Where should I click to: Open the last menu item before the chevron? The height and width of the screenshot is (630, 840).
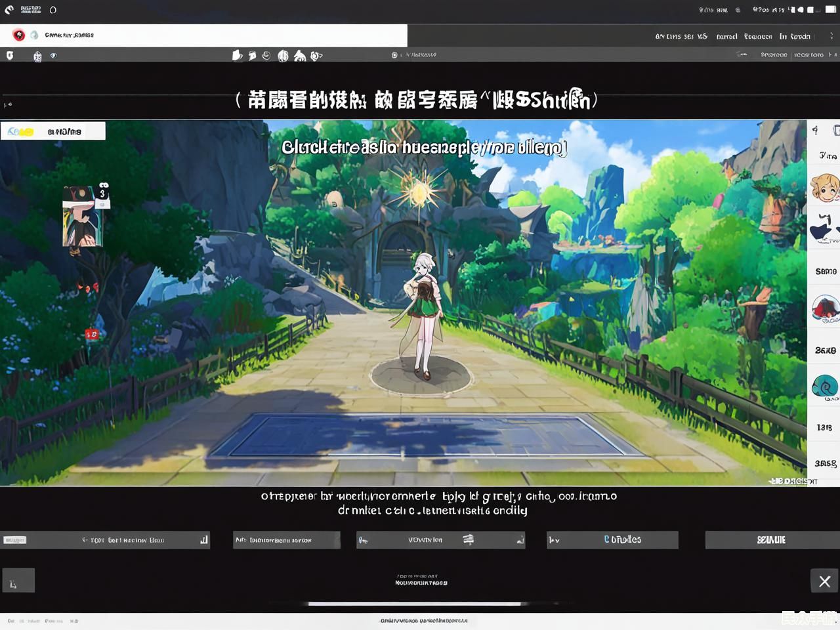click(x=795, y=37)
